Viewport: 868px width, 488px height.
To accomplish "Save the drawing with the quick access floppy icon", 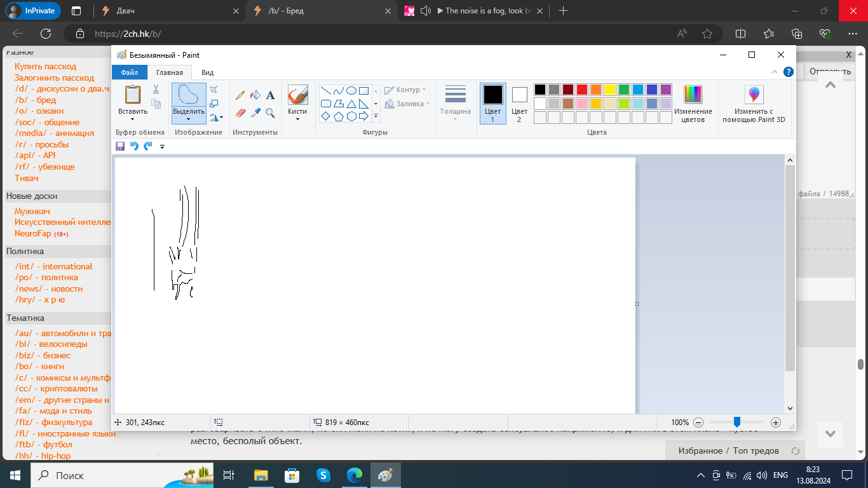I will coord(120,146).
